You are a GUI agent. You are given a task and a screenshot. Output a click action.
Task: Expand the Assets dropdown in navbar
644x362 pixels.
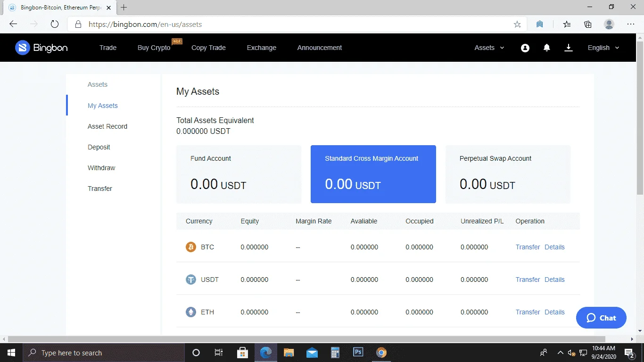pyautogui.click(x=489, y=48)
